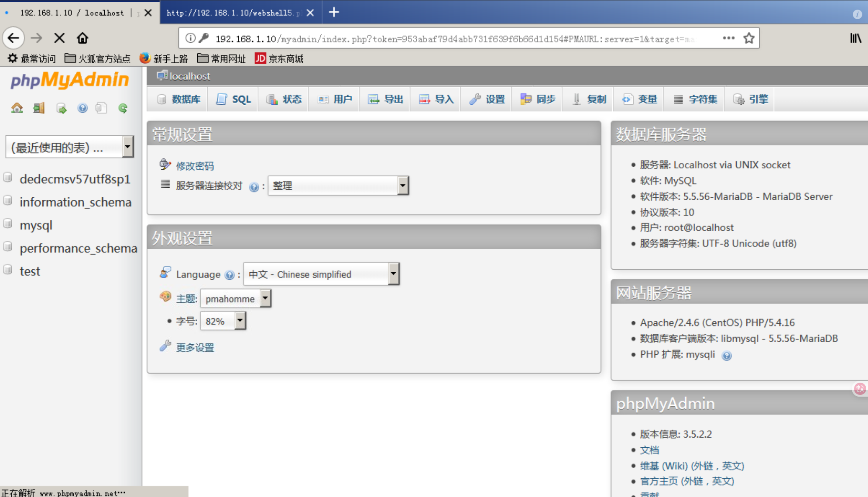This screenshot has height=497, width=868.
Task: Select the mysql database
Action: pyautogui.click(x=36, y=225)
